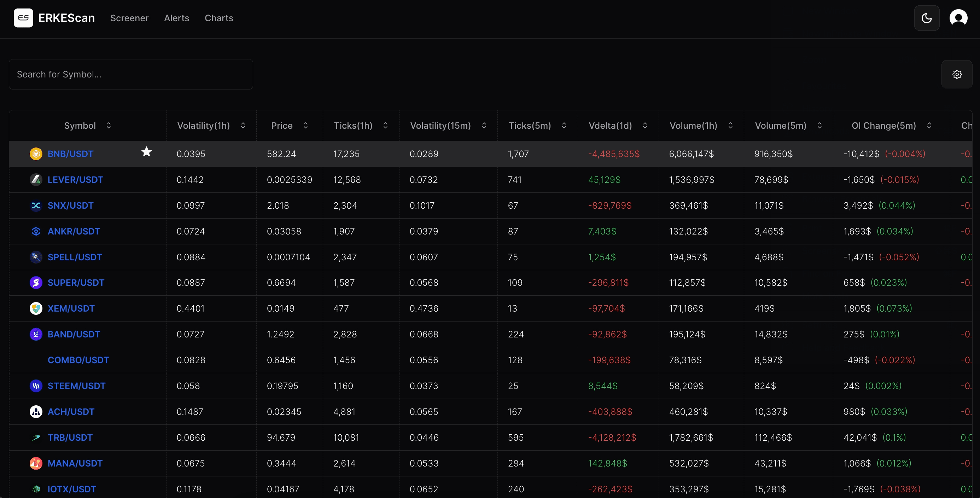Open the LEVER/USDT pair link
This screenshot has width=980, height=498.
[x=75, y=180]
